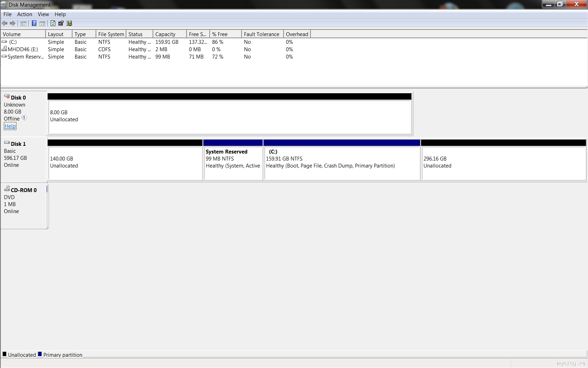Sort by the File System column header
588x368 pixels.
click(x=111, y=34)
